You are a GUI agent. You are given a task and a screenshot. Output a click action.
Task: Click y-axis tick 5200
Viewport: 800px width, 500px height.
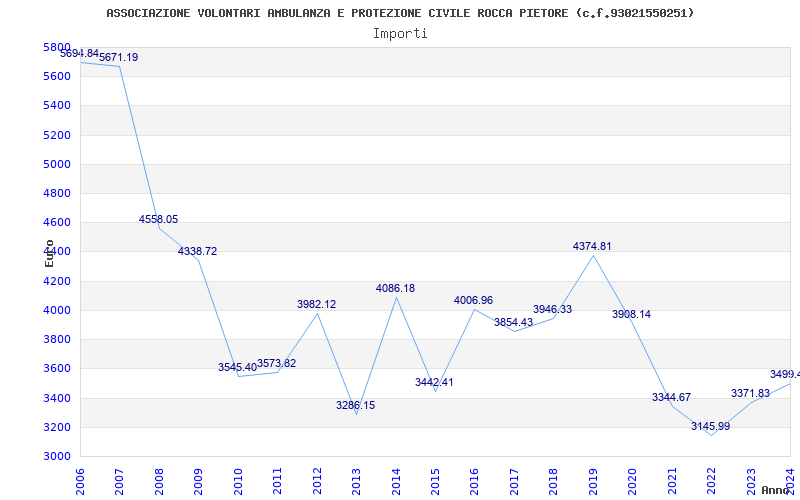pos(57,135)
